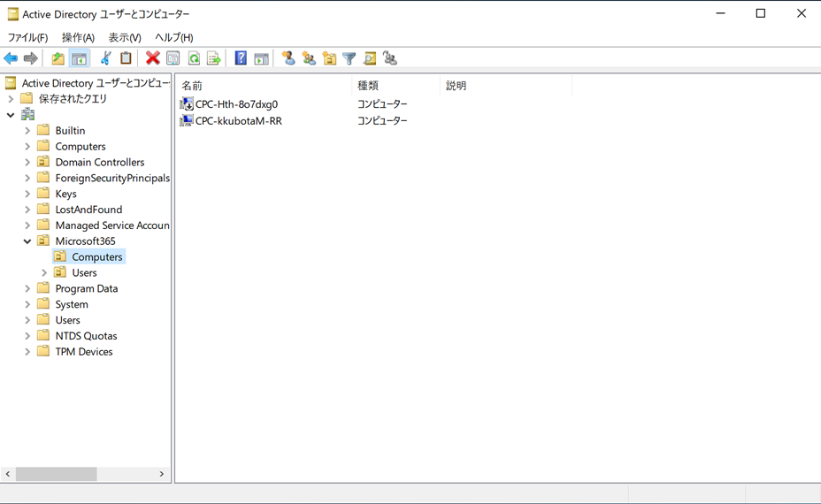Select the CPC-kkubotaM-RR computer entry
This screenshot has width=821, height=504.
(239, 120)
